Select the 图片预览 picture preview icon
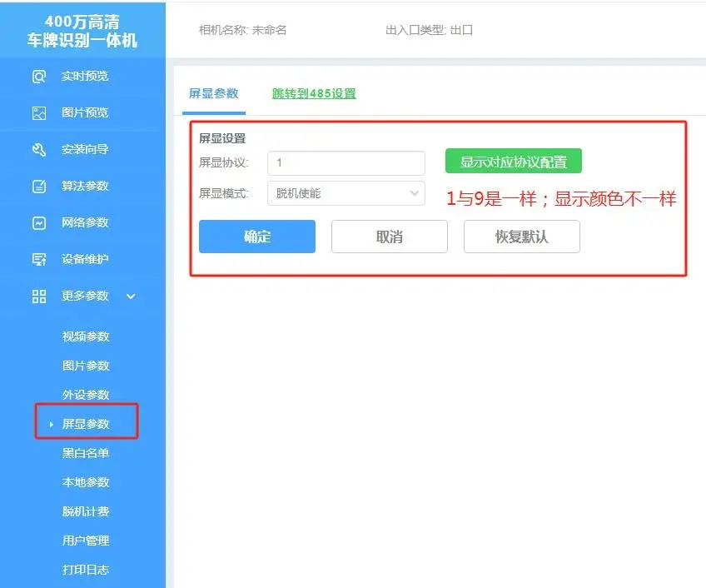Viewport: 706px width, 588px height. point(38,112)
